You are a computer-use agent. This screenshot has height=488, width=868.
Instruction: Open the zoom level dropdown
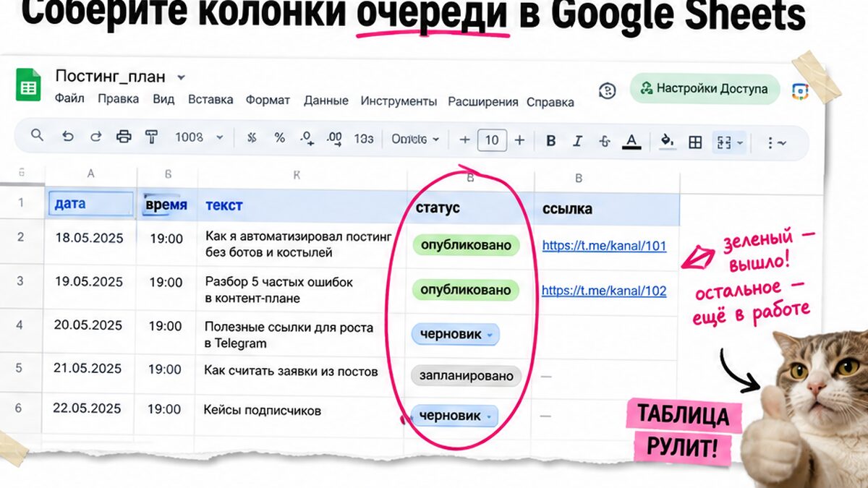coord(200,137)
